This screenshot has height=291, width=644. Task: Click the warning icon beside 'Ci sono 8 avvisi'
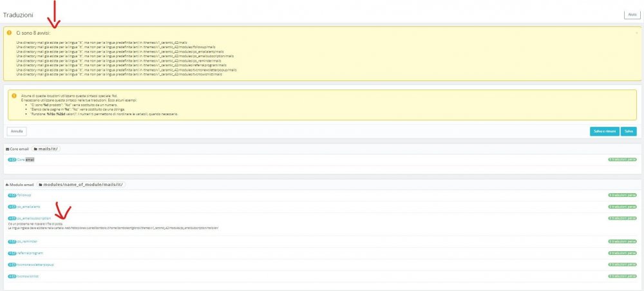pyautogui.click(x=9, y=32)
